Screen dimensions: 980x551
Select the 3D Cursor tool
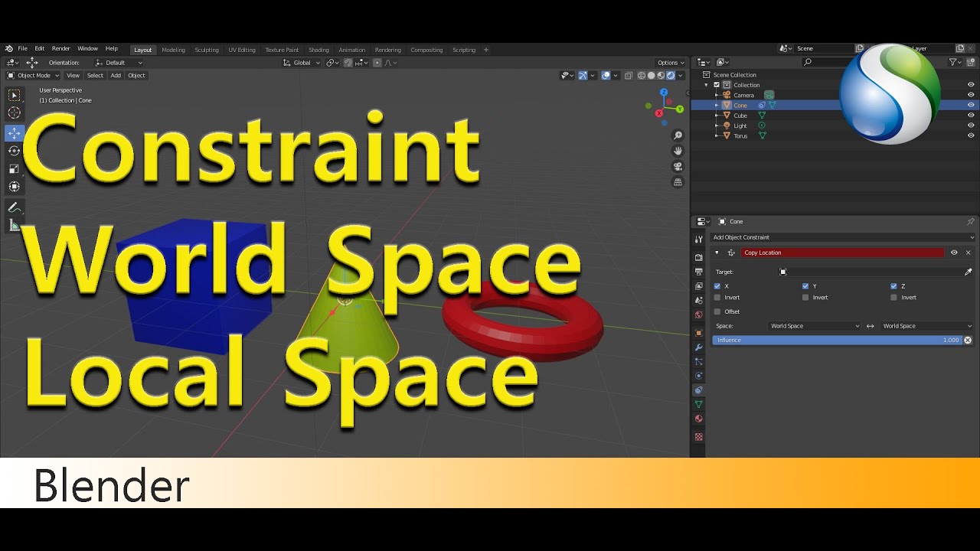(14, 113)
